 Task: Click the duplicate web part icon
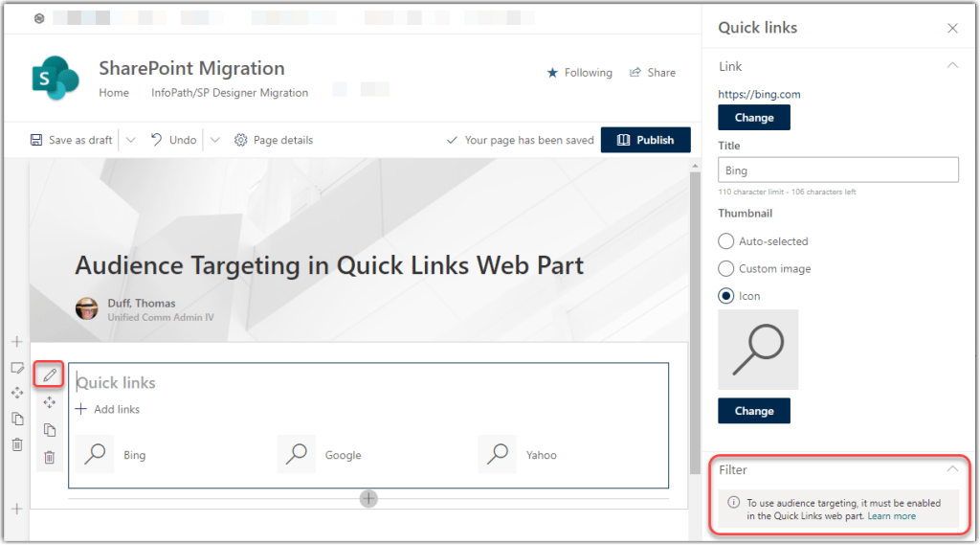coord(50,430)
